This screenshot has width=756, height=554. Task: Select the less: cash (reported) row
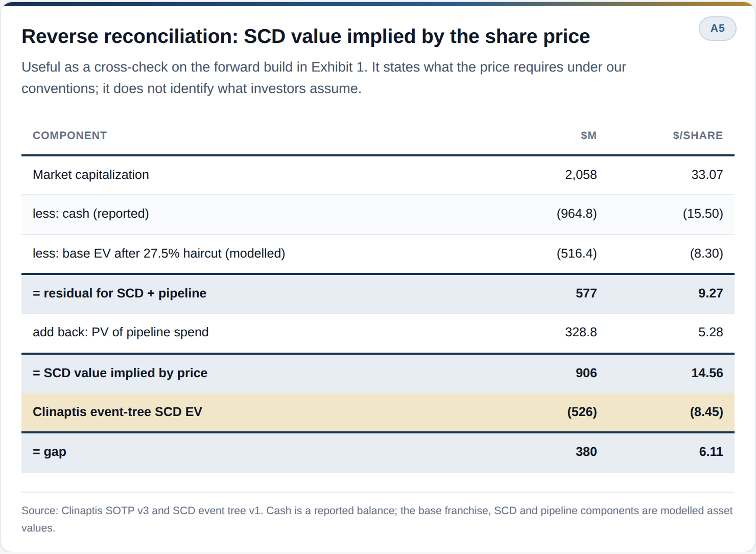[378, 214]
